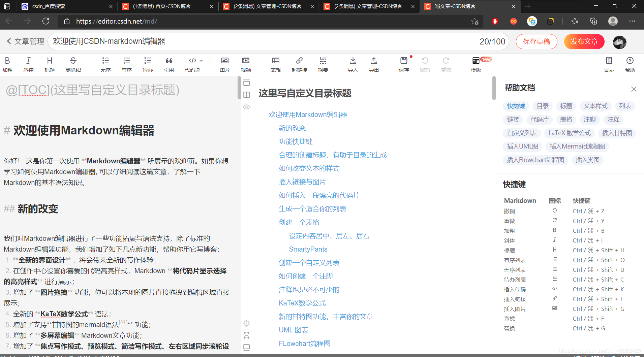
Task: Insert a blockquote with 引用 tool
Action: pos(169,64)
